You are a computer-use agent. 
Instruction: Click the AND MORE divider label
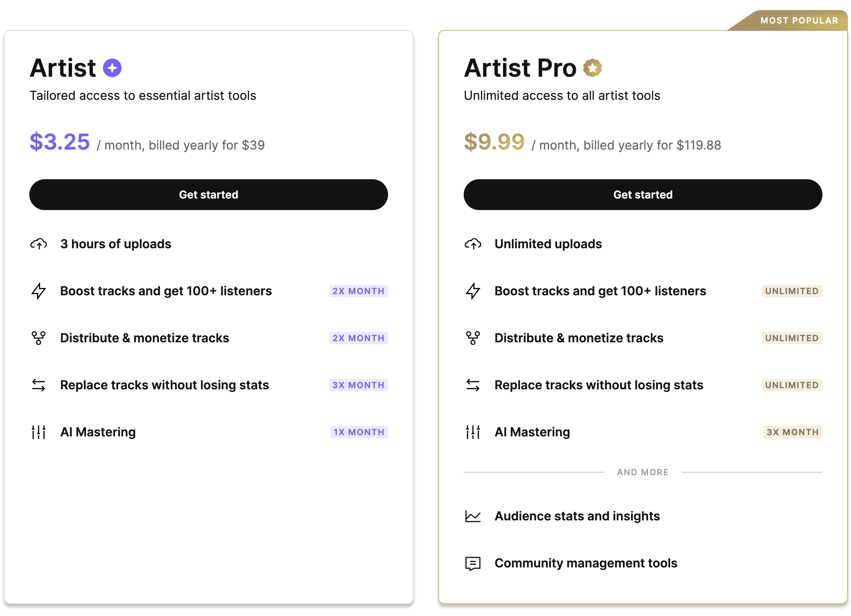coord(643,472)
